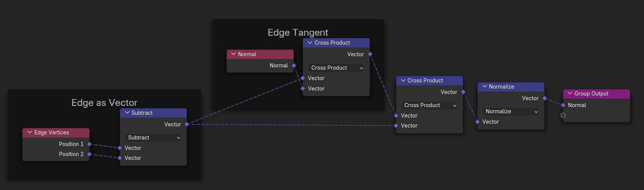
Task: Open the Subtract operation dropdown
Action: pyautogui.click(x=153, y=138)
